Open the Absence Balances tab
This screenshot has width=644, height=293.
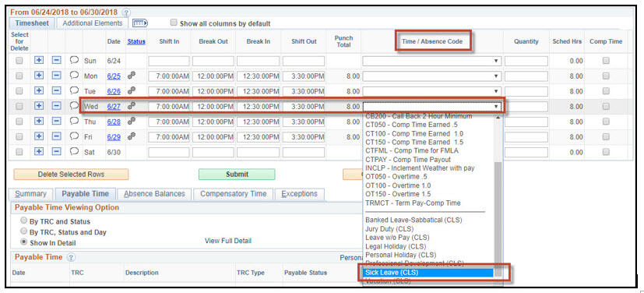pos(154,194)
